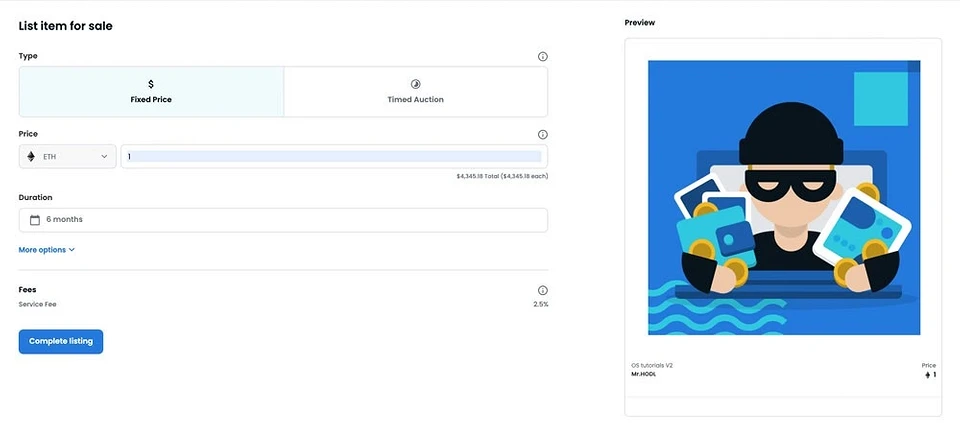Click the Duration label

tap(36, 198)
